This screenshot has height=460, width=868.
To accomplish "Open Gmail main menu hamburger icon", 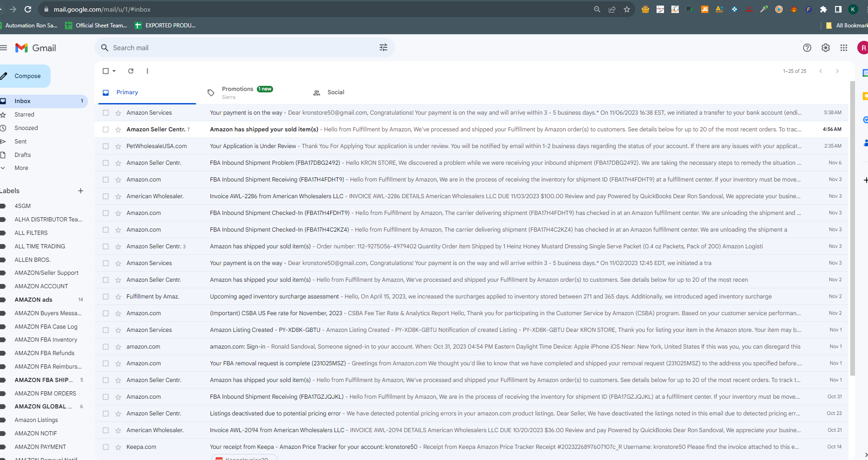I will [4, 48].
